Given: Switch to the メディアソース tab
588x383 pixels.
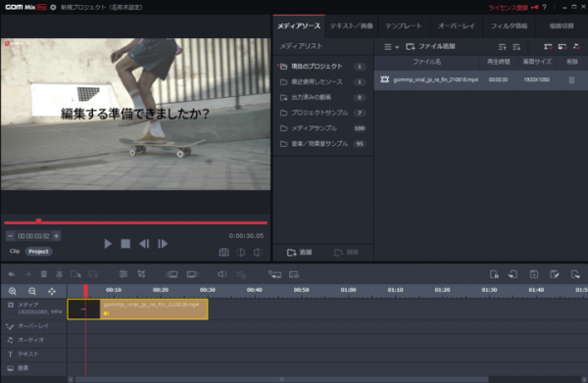Looking at the screenshot, I should 299,25.
